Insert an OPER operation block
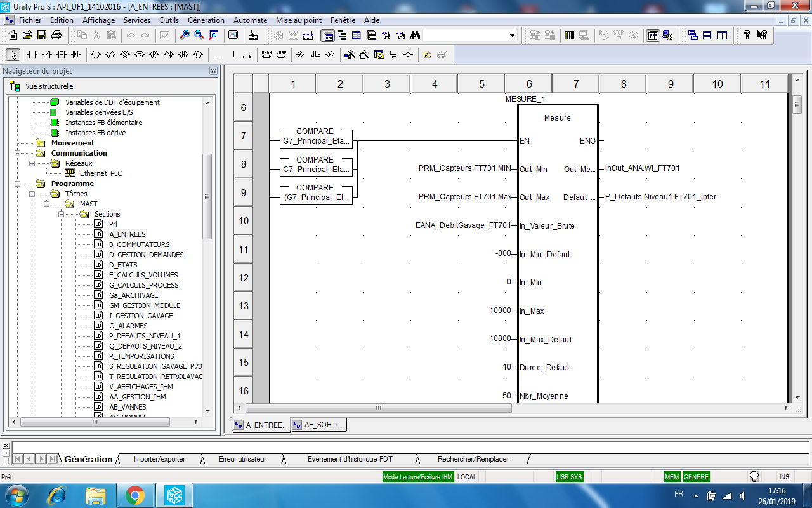812x508 pixels. click(x=266, y=55)
